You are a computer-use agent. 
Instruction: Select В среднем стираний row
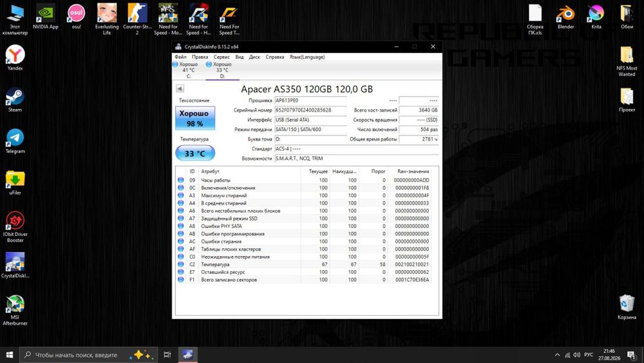pyautogui.click(x=304, y=203)
